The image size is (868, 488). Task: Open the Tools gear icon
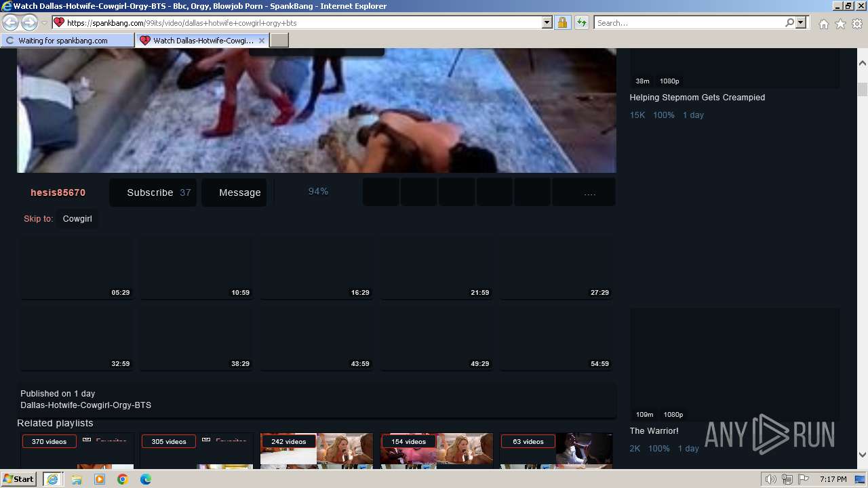(857, 24)
